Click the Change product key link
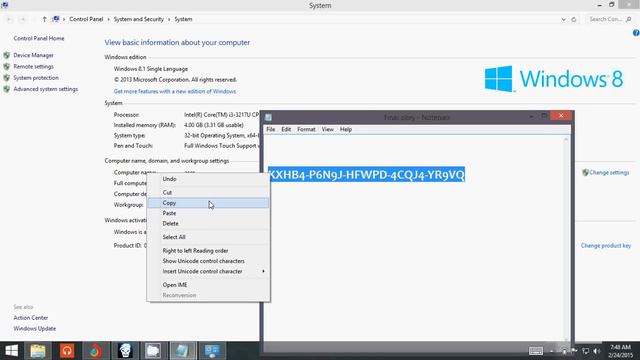Image resolution: width=640 pixels, height=360 pixels. pyautogui.click(x=606, y=246)
